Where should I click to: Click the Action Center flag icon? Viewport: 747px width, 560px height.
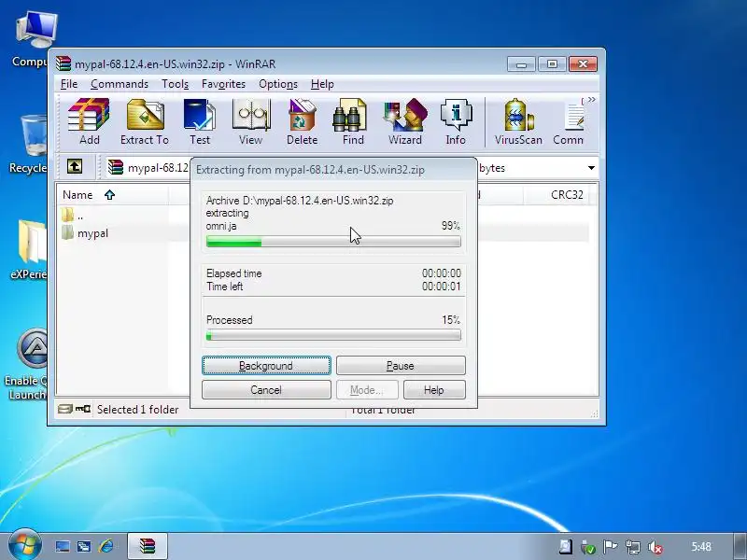(x=610, y=547)
